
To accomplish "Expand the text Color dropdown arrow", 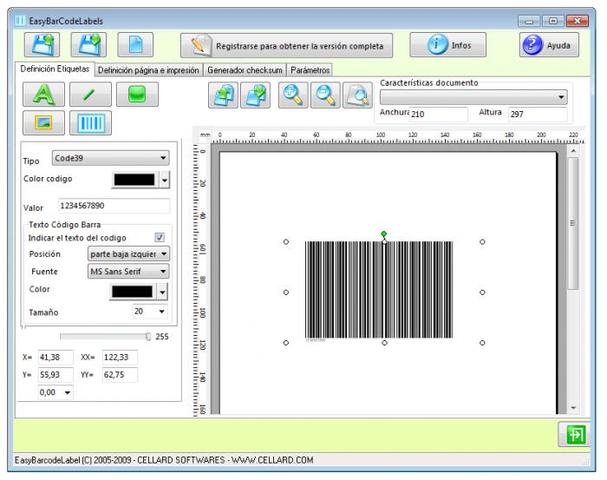I will [163, 291].
